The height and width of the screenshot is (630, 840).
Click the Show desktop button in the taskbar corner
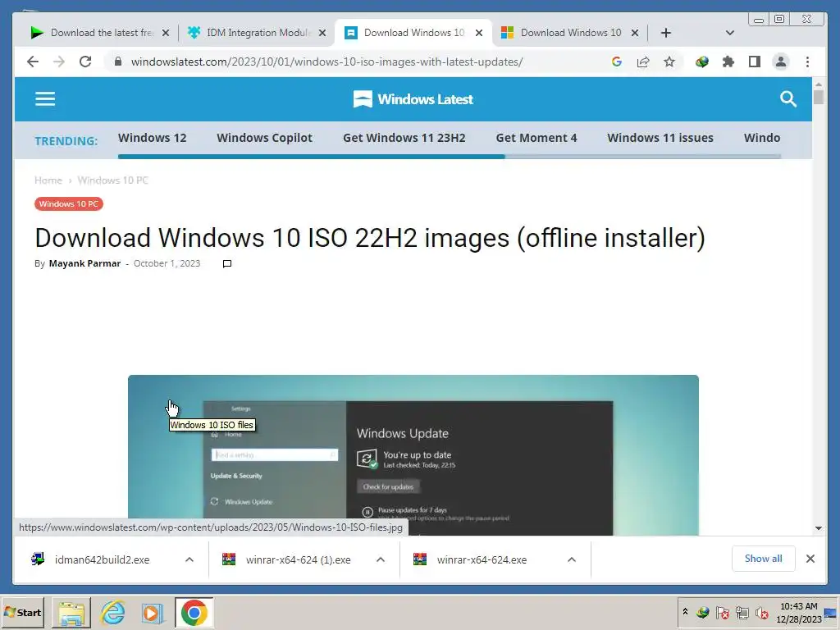[x=831, y=613]
